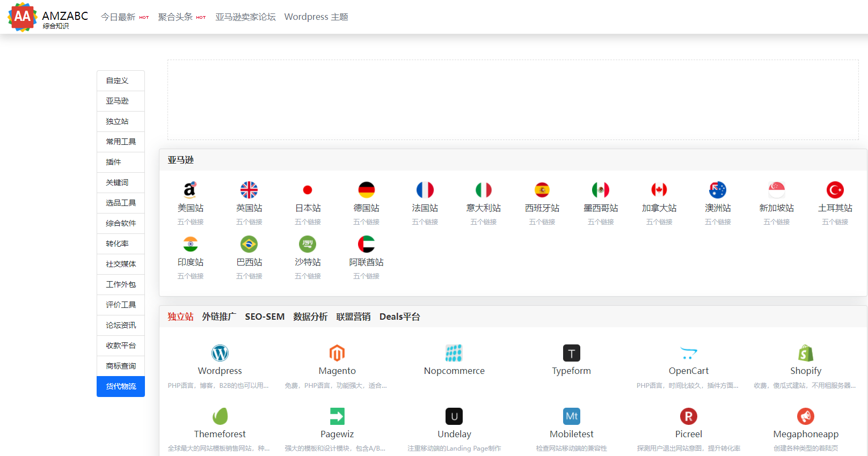Viewport: 868px width, 456px height.
Task: Click the Undelay logo icon
Action: click(454, 416)
